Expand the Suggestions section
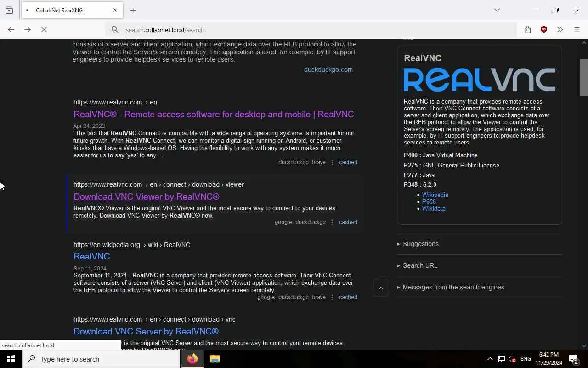Viewport: 588px width, 368px height. pyautogui.click(x=418, y=244)
